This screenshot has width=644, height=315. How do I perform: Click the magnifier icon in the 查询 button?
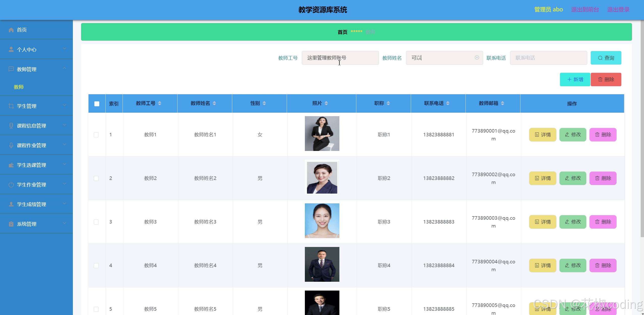(x=600, y=58)
